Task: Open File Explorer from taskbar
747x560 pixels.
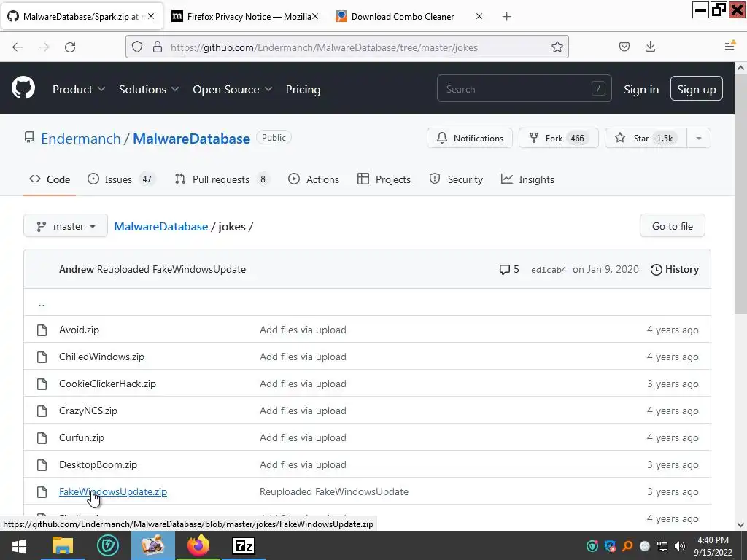Action: pyautogui.click(x=63, y=545)
